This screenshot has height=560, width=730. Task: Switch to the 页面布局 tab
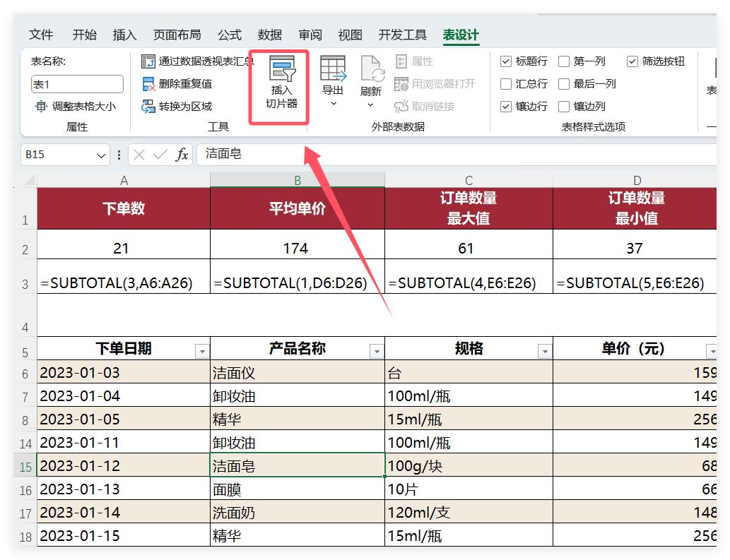click(177, 35)
